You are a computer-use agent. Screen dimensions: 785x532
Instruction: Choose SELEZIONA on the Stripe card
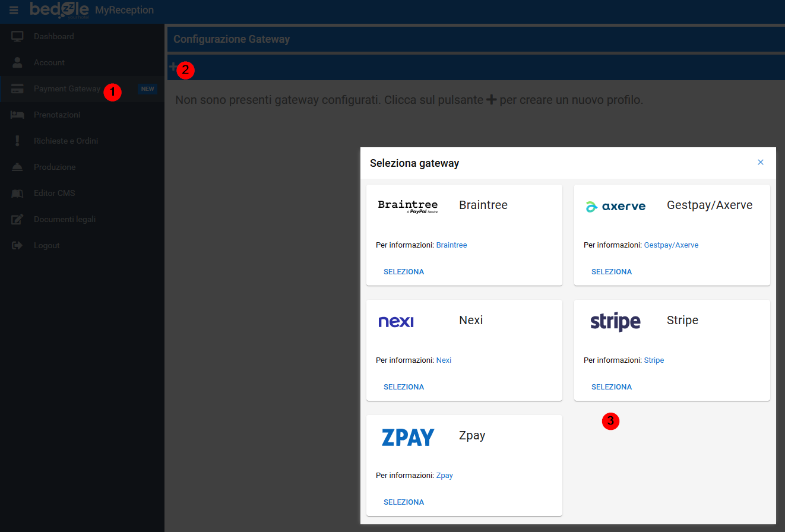click(x=612, y=387)
